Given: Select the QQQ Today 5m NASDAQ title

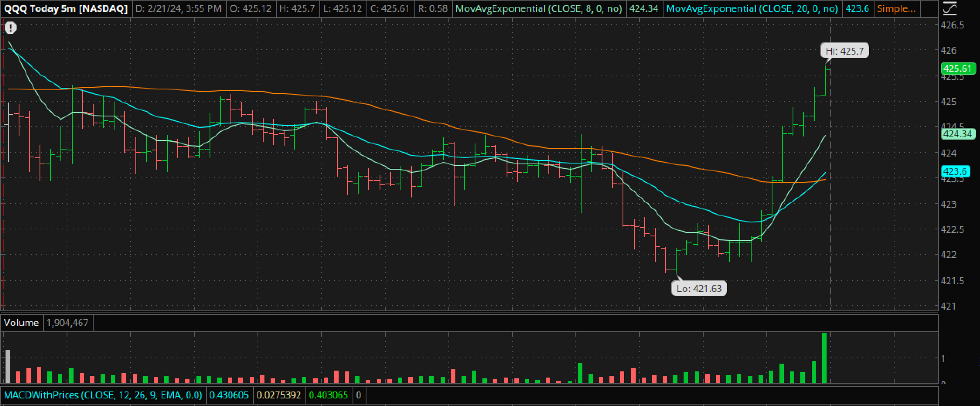Looking at the screenshot, I should pyautogui.click(x=65, y=9).
